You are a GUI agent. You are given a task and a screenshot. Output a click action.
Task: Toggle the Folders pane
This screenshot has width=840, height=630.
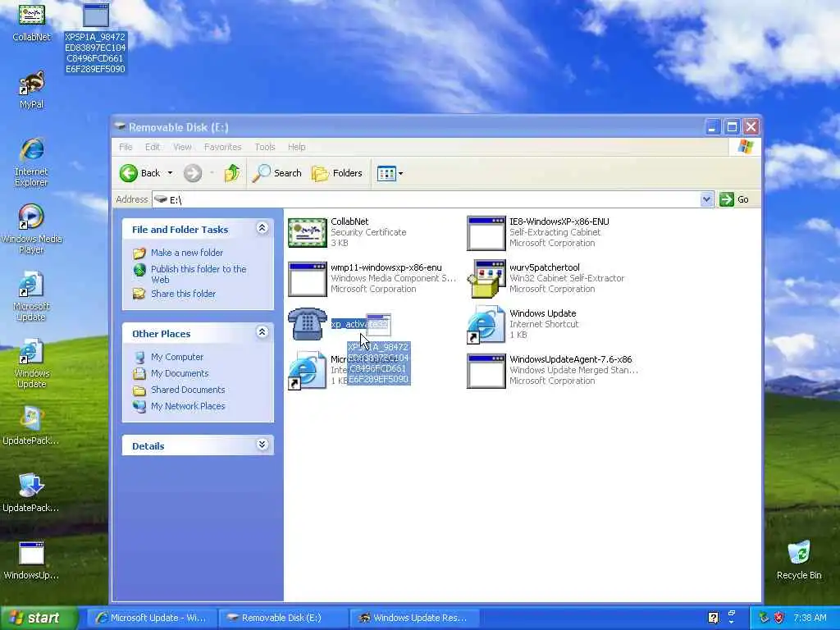pos(337,173)
